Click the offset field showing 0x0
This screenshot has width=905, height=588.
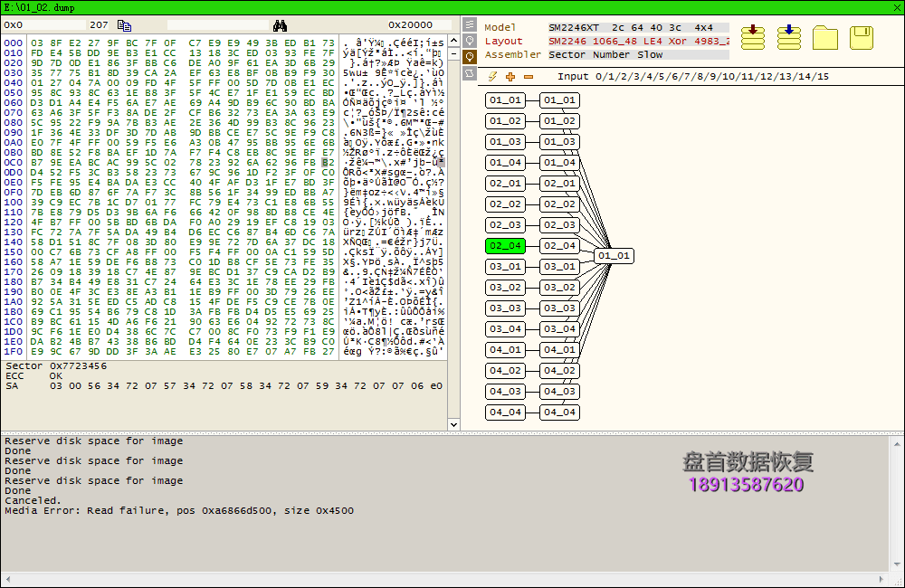[43, 24]
